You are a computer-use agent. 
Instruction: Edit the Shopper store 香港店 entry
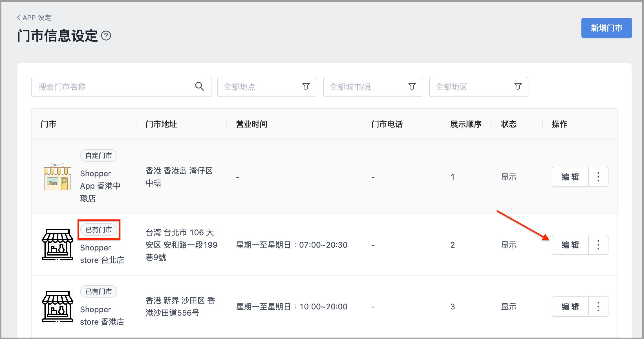tap(570, 307)
